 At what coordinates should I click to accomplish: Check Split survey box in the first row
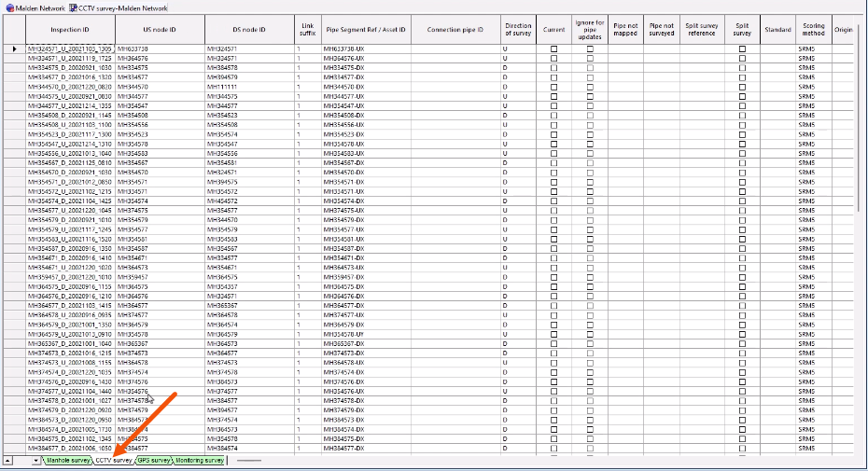[x=742, y=48]
